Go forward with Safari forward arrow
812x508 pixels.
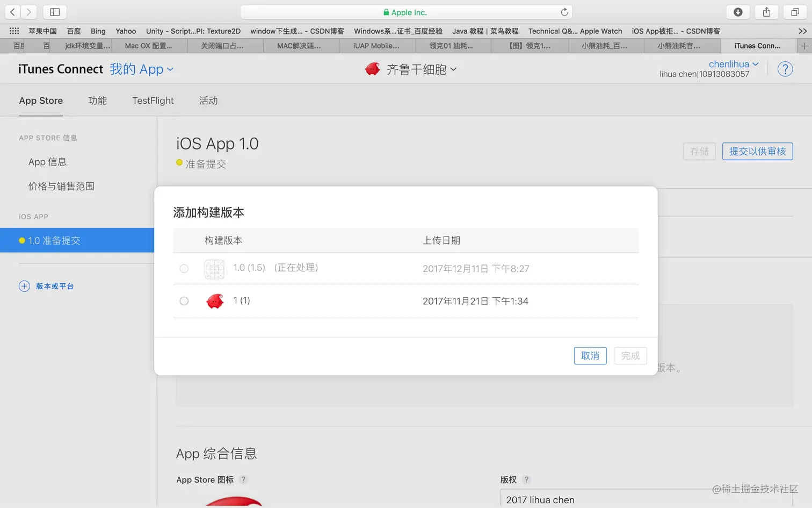click(28, 12)
